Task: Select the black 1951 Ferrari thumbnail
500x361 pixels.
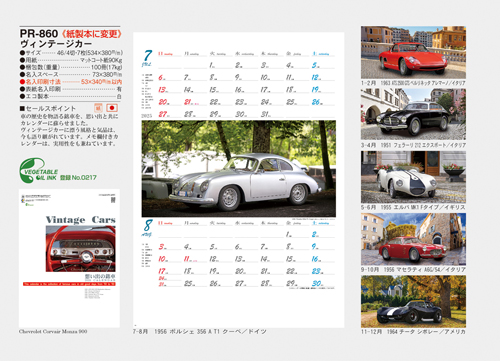Action: click(x=413, y=114)
